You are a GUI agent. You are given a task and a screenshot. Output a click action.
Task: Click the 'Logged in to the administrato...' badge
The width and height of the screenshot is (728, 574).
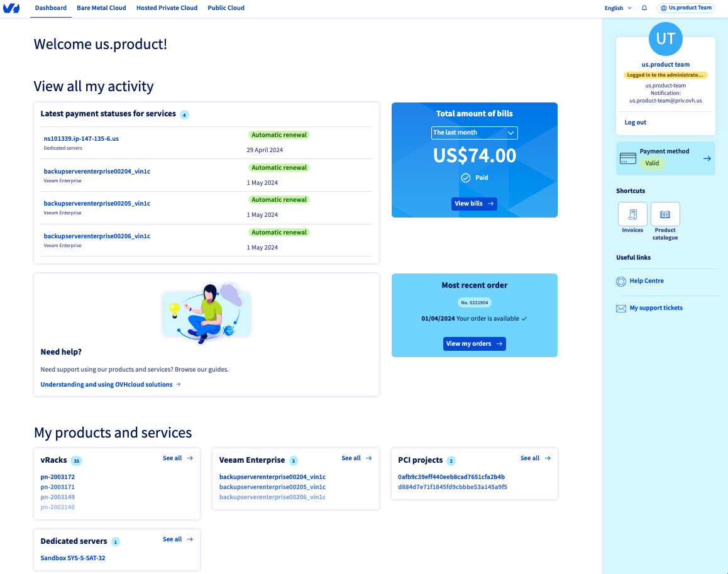click(665, 75)
